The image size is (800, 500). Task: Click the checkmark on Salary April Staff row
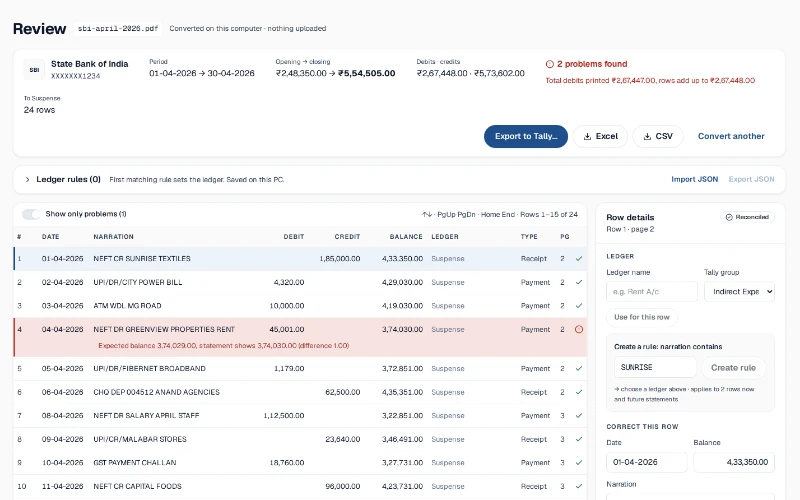[579, 416]
